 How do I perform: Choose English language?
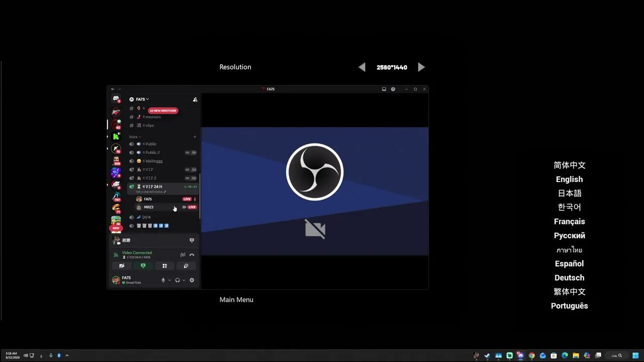coord(570,179)
